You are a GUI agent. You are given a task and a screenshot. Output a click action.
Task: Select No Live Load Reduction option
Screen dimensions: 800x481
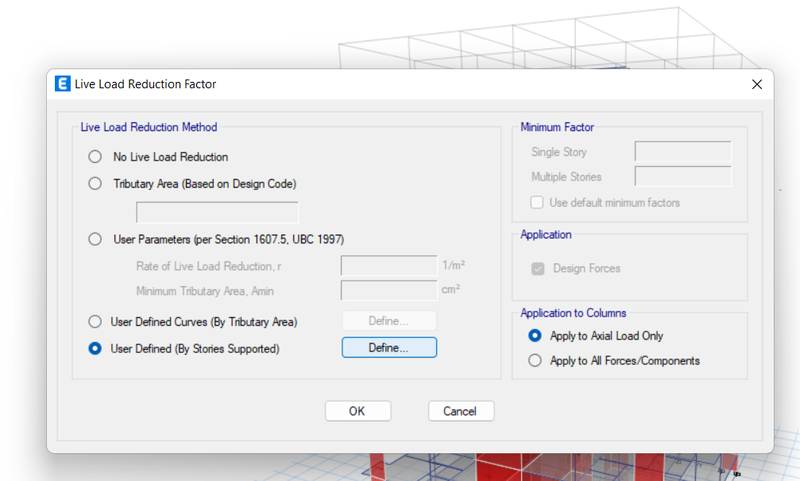point(95,157)
